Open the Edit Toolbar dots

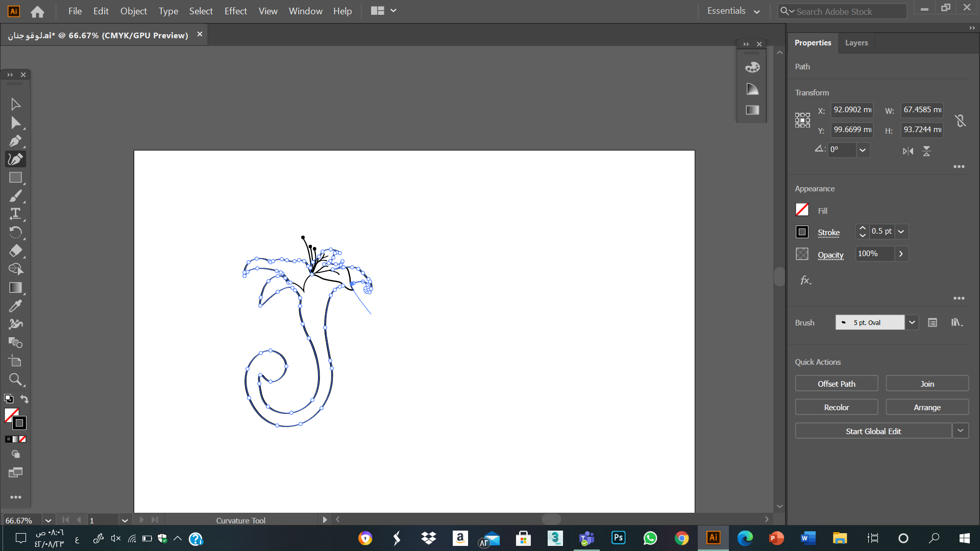pyautogui.click(x=16, y=497)
